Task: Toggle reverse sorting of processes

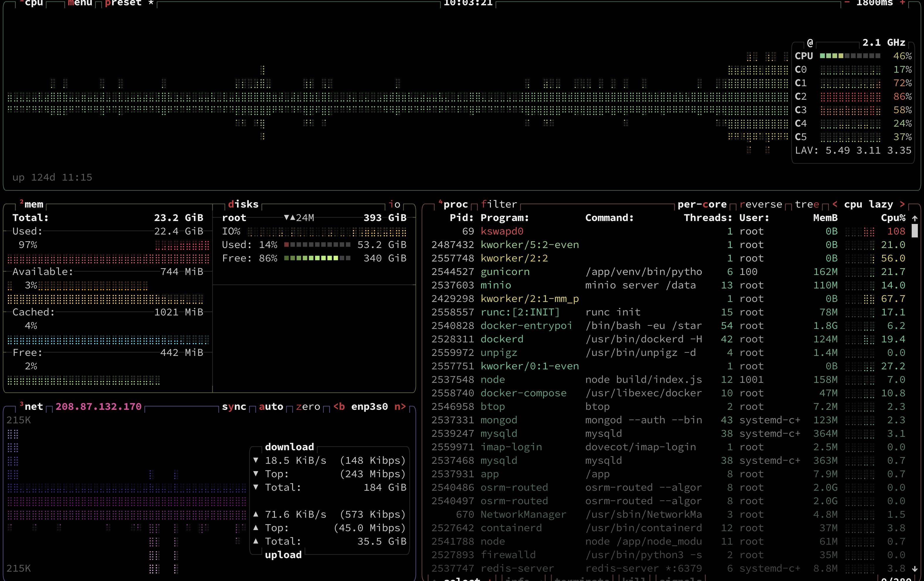Action: point(761,204)
